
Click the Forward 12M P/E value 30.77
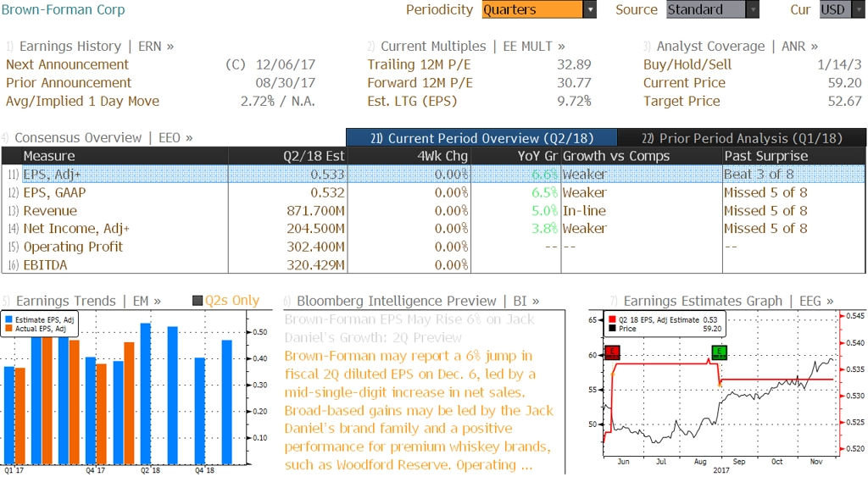click(574, 83)
